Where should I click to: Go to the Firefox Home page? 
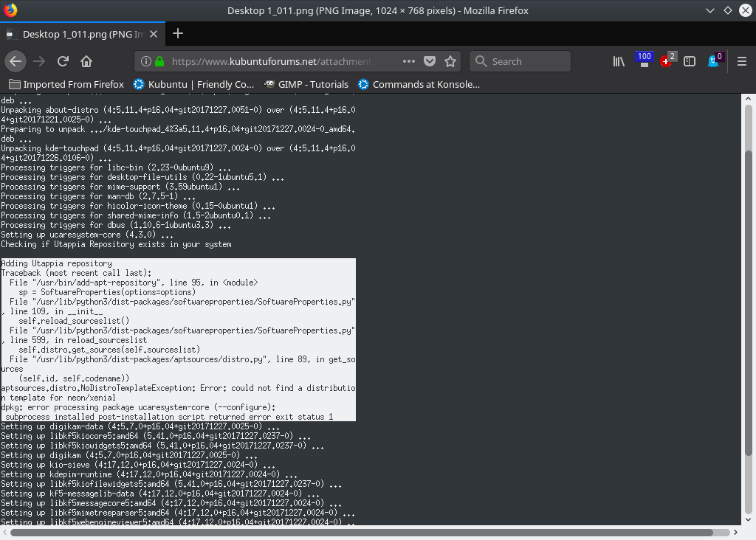(86, 61)
